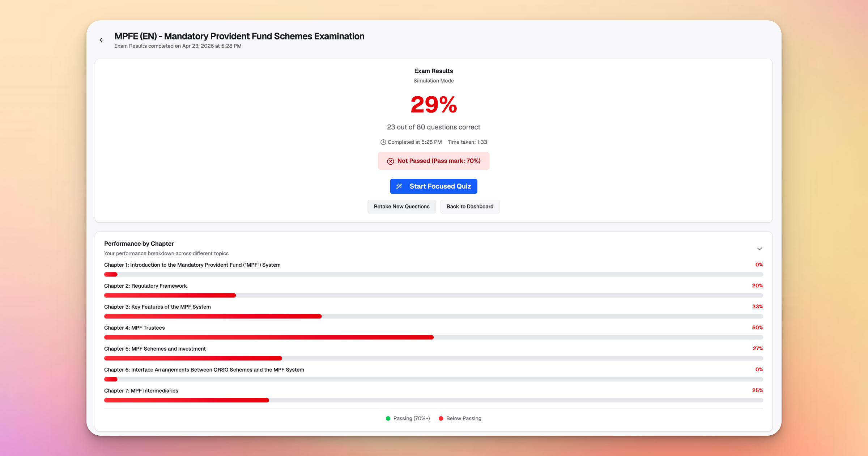
Task: Click the back arrow icon
Action: pos(102,40)
